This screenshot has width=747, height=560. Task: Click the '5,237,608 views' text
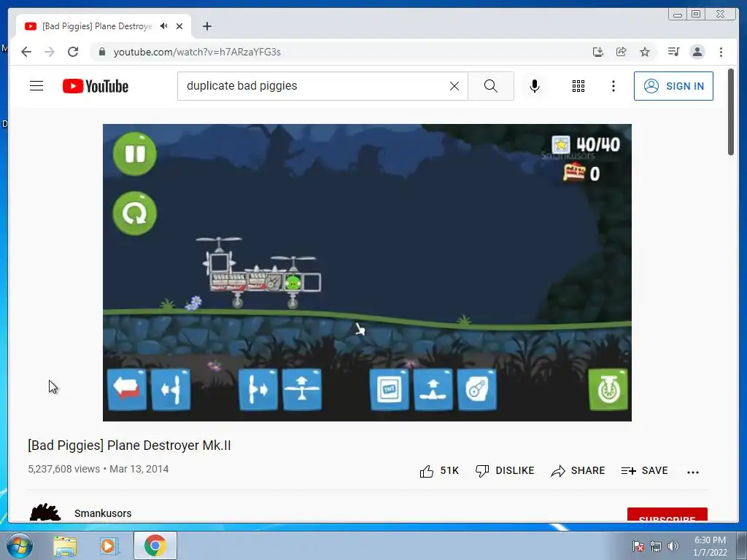click(64, 469)
